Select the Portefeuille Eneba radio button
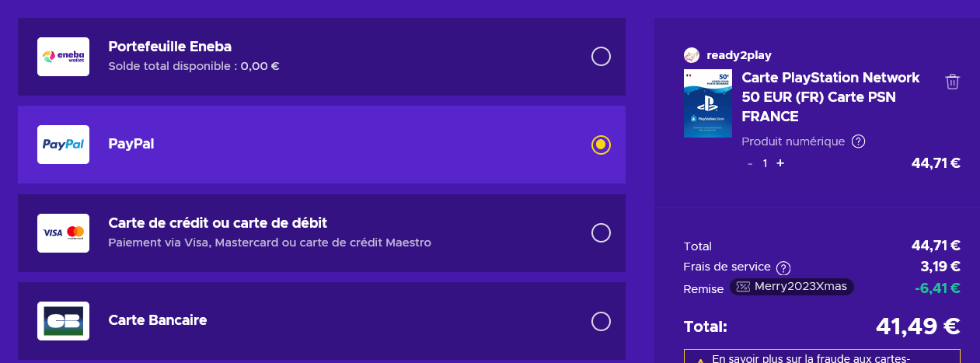 601,57
